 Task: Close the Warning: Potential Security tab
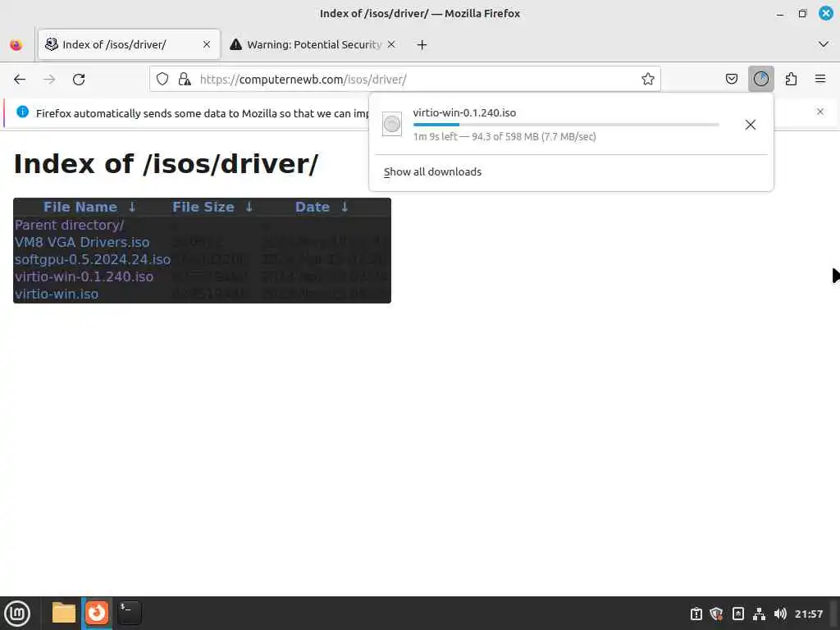click(391, 44)
